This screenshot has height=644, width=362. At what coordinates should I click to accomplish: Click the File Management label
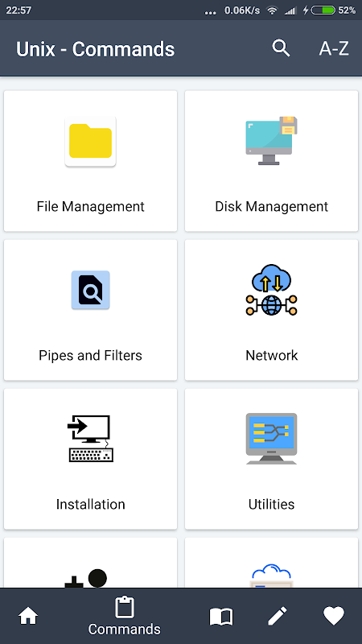coord(90,206)
